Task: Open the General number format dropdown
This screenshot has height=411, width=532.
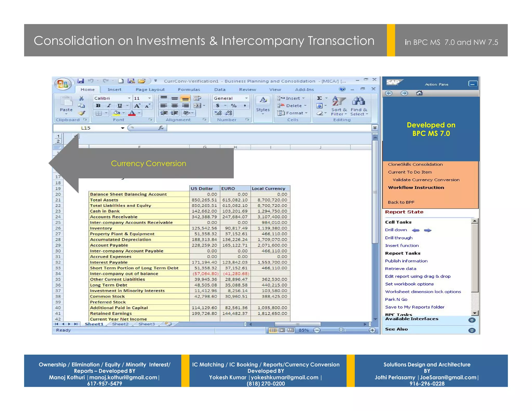Action: pyautogui.click(x=246, y=98)
